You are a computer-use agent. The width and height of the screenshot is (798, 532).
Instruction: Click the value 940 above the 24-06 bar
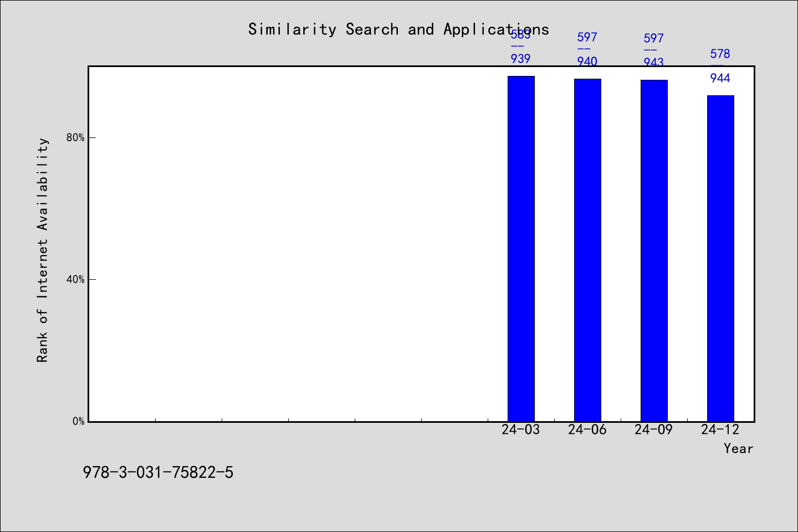pyautogui.click(x=587, y=62)
